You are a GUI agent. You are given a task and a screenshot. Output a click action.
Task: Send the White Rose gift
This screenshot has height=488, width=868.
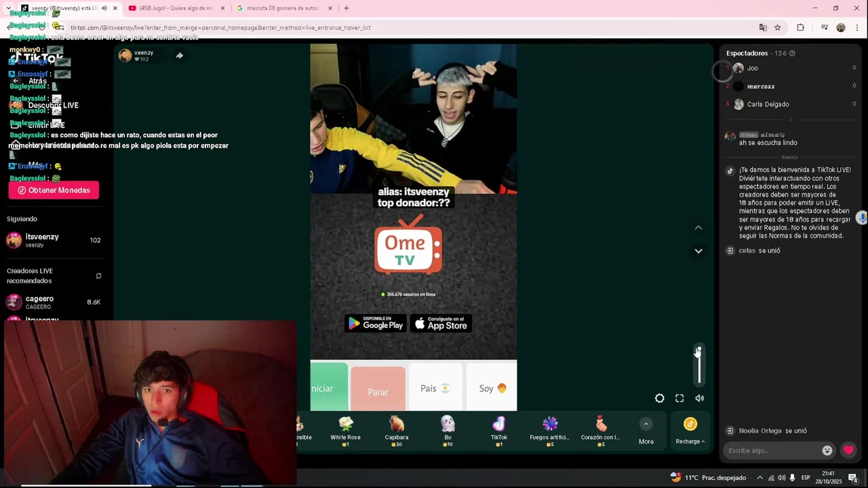point(346,431)
